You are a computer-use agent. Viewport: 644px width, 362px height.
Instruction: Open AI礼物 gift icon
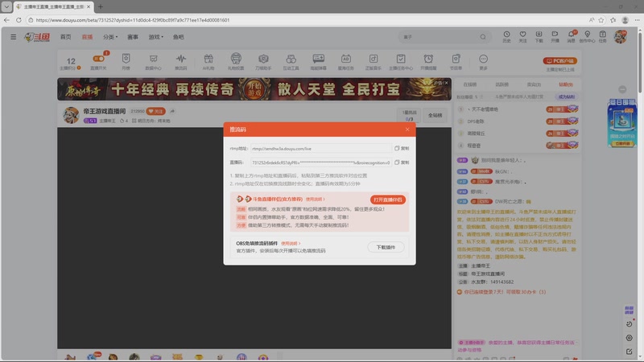point(208,62)
